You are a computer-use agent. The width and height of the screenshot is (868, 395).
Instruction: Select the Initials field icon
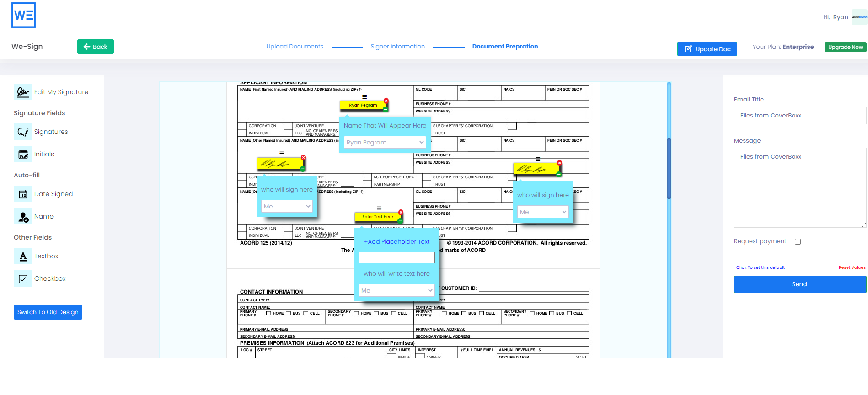point(23,154)
